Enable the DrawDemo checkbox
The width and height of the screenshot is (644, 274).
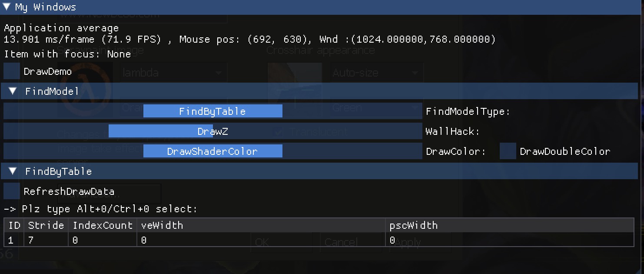click(x=12, y=71)
